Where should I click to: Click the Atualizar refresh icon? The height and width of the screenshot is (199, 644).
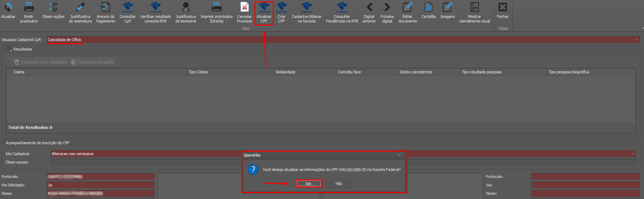coord(8,7)
